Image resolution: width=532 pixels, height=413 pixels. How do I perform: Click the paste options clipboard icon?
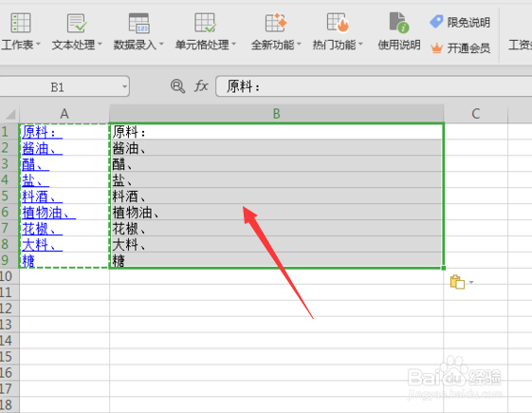tap(457, 282)
